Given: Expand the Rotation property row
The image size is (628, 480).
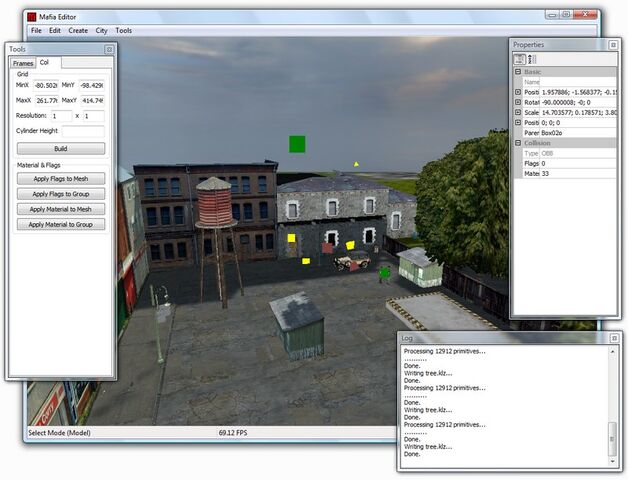Looking at the screenshot, I should [518, 102].
